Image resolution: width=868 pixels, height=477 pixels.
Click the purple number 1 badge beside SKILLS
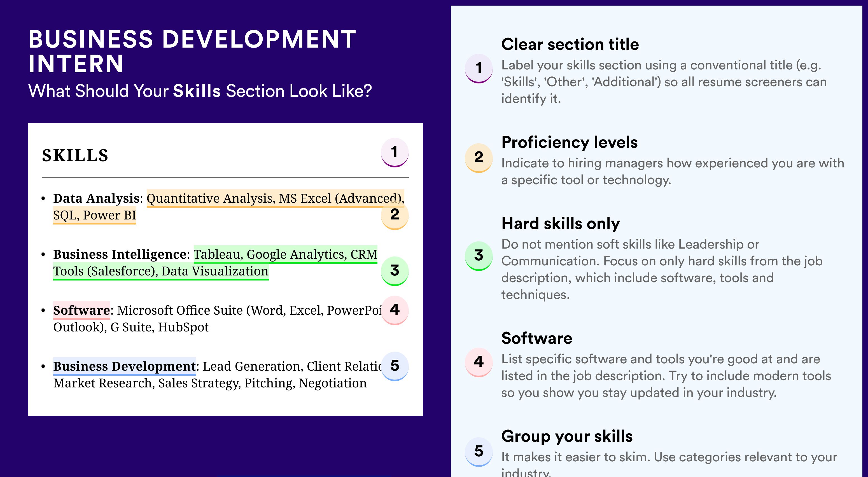(395, 152)
